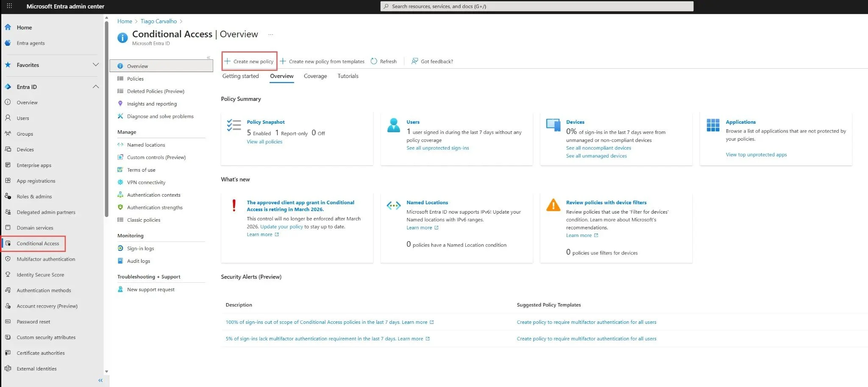Click 100% of sign-ins out of scope alert
The image size is (868, 387).
313,322
